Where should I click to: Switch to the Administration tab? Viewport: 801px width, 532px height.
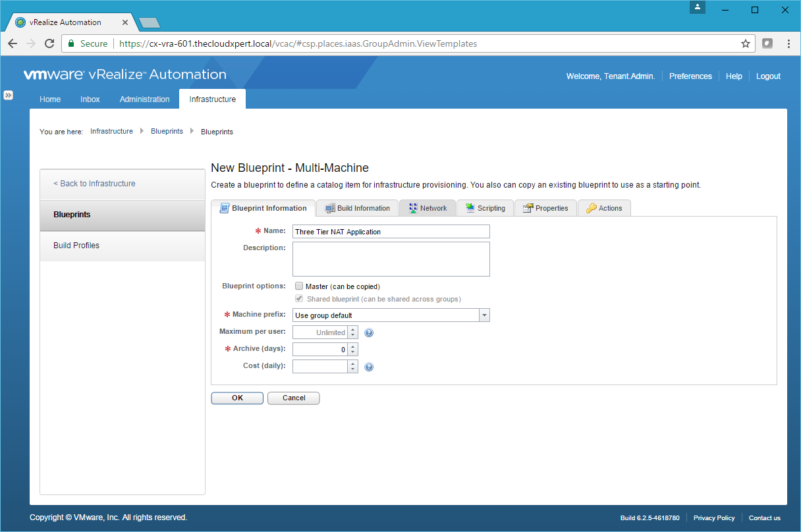[x=144, y=99]
